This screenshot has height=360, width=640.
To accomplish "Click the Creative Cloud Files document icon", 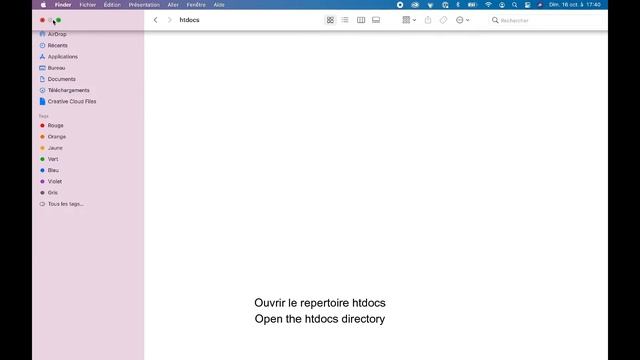I will (42, 101).
